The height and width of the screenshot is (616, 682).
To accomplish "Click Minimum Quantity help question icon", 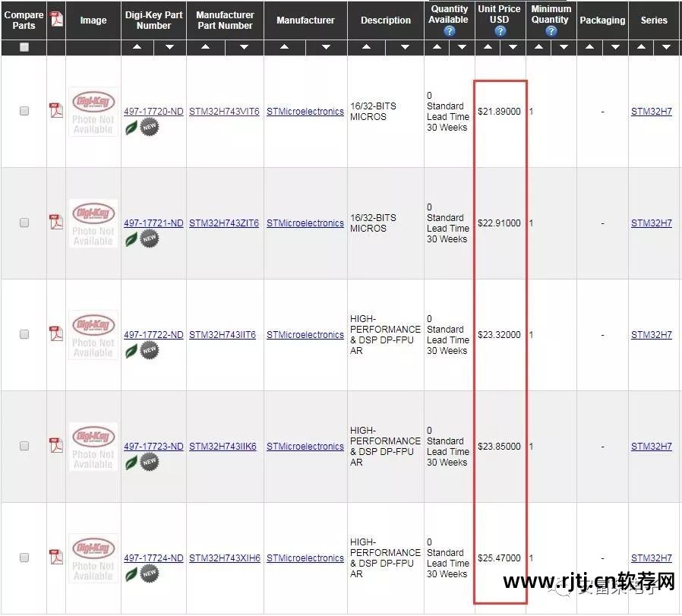I will point(551,31).
